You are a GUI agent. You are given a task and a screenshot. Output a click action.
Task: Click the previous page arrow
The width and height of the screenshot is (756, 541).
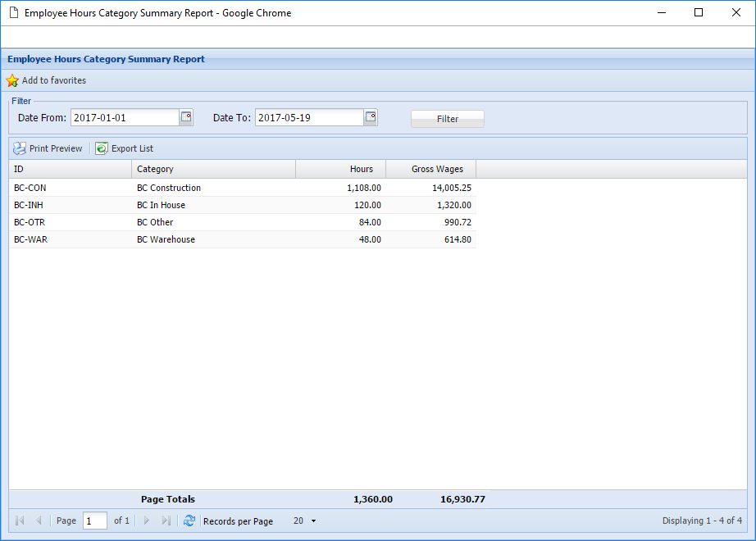(39, 521)
